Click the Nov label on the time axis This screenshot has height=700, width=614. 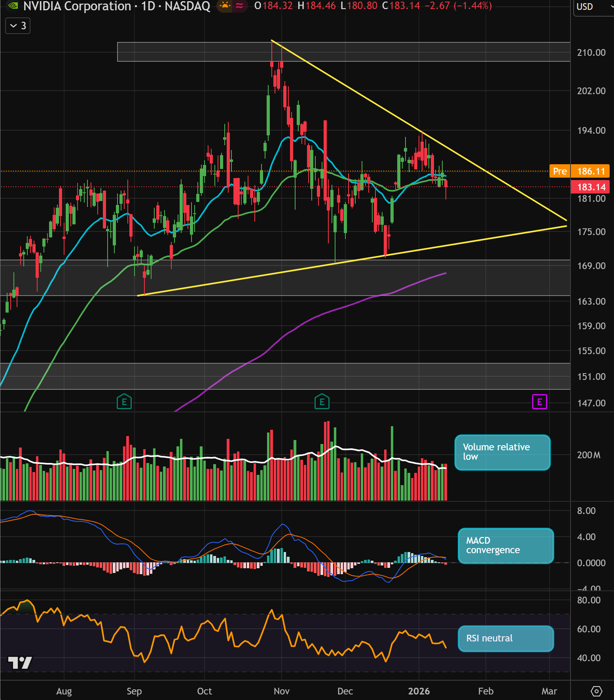tap(282, 691)
